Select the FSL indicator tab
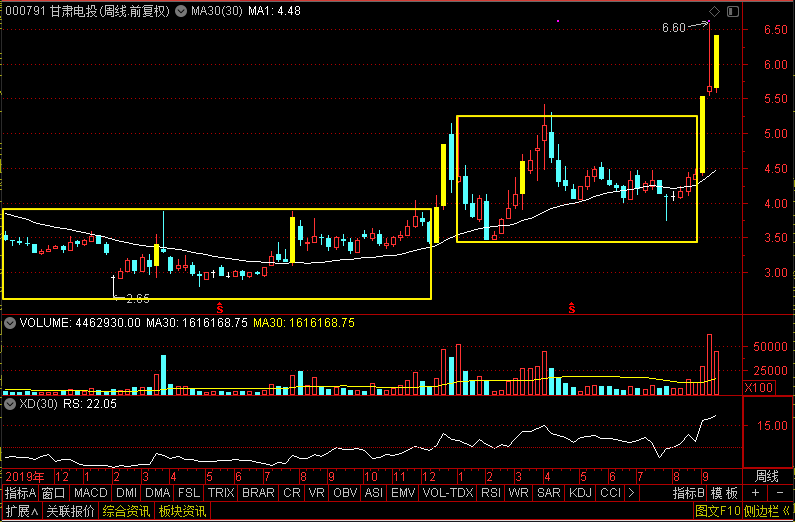Image resolution: width=795 pixels, height=522 pixels. pos(189,493)
